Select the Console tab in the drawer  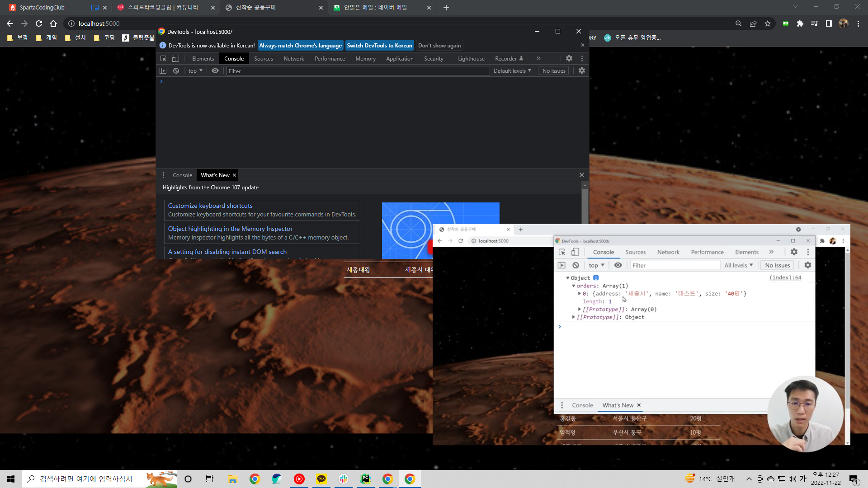[183, 175]
